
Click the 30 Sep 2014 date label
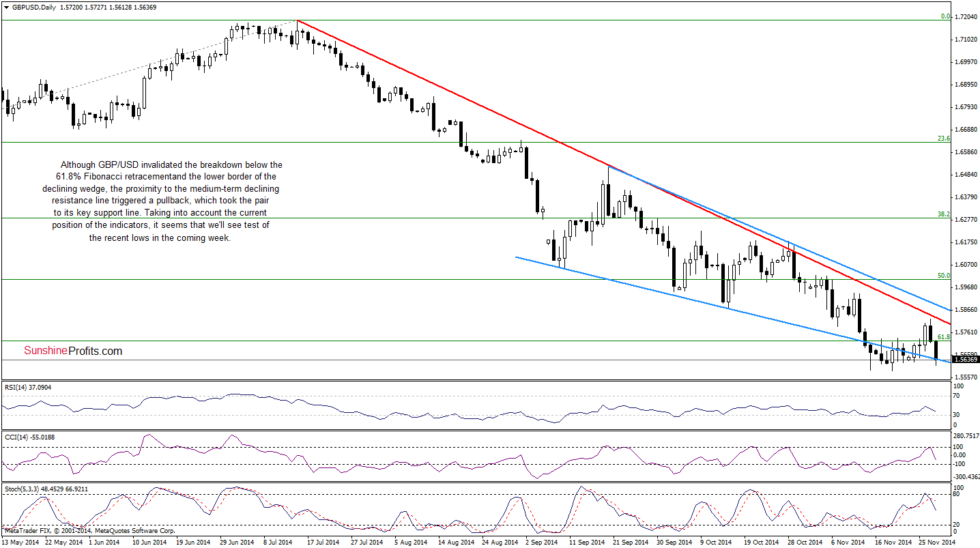coord(673,542)
